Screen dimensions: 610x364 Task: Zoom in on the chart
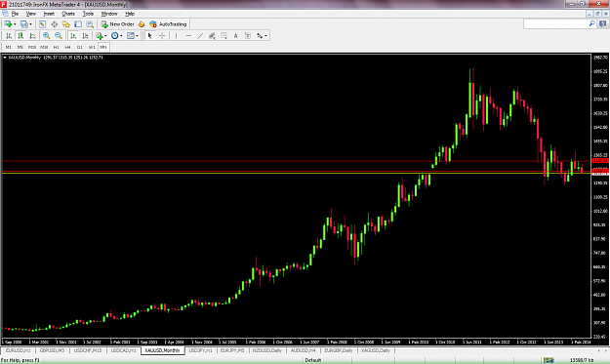[x=46, y=36]
